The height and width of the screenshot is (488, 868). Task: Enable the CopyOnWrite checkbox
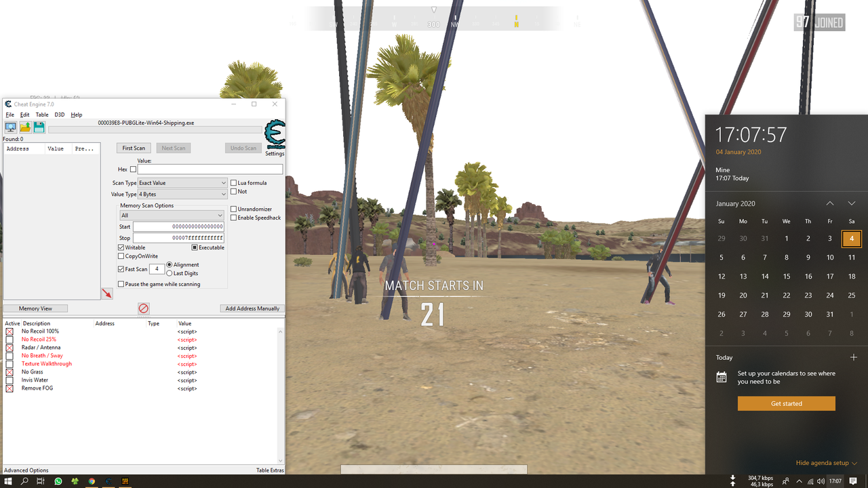tap(121, 256)
